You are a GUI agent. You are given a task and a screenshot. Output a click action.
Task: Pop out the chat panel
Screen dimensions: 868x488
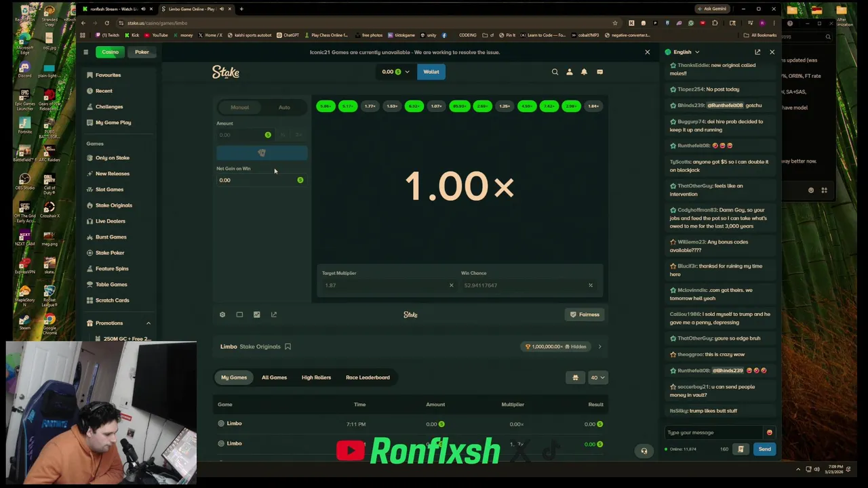pyautogui.click(x=757, y=52)
